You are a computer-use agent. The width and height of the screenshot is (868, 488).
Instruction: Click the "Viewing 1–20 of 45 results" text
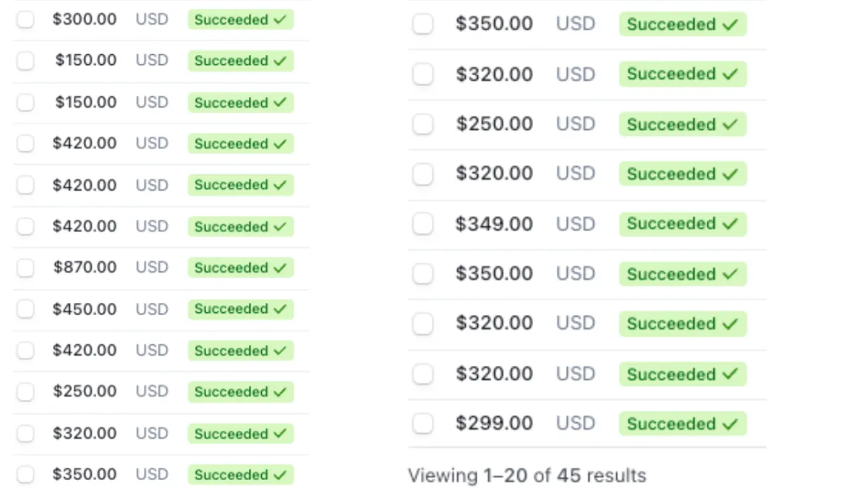(x=527, y=476)
